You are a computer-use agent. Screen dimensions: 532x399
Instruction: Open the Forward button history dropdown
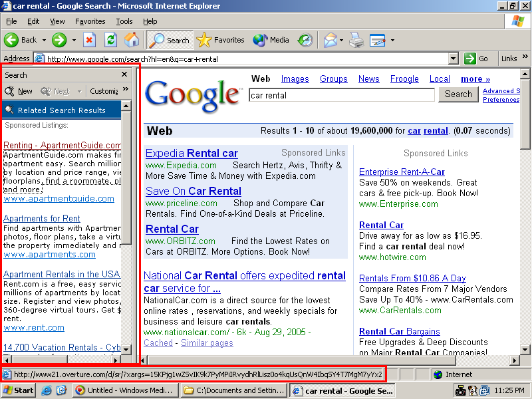[x=74, y=40]
